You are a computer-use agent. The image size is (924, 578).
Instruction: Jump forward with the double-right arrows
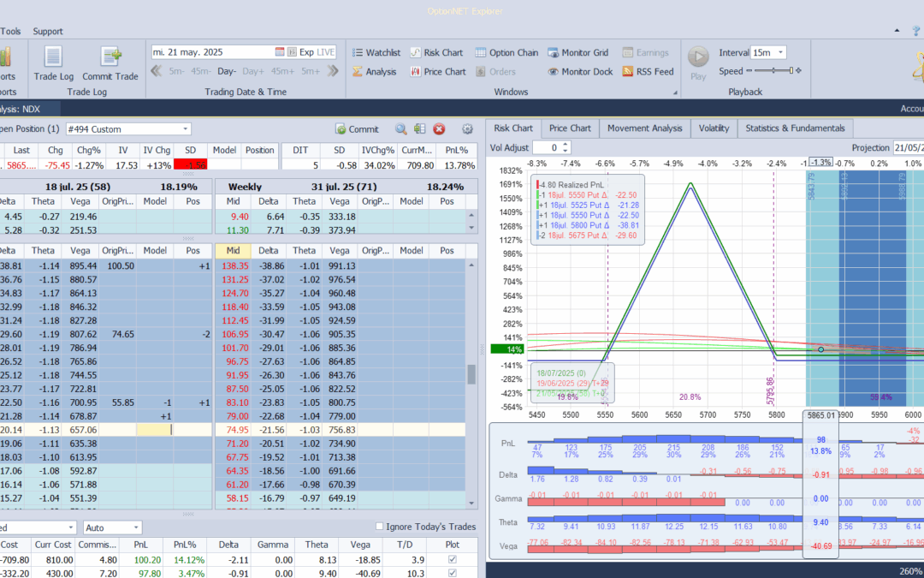333,71
